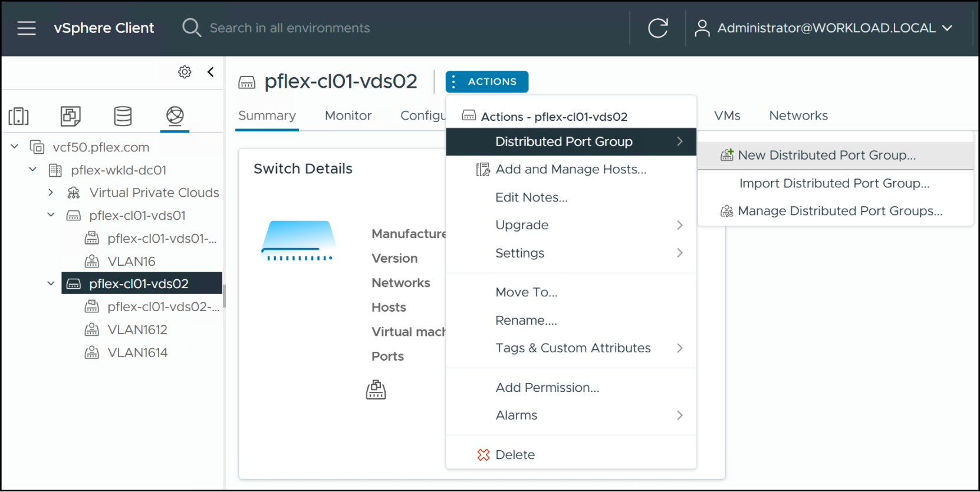The image size is (980, 492).
Task: Open the Upgrade submenu
Action: pos(571,225)
